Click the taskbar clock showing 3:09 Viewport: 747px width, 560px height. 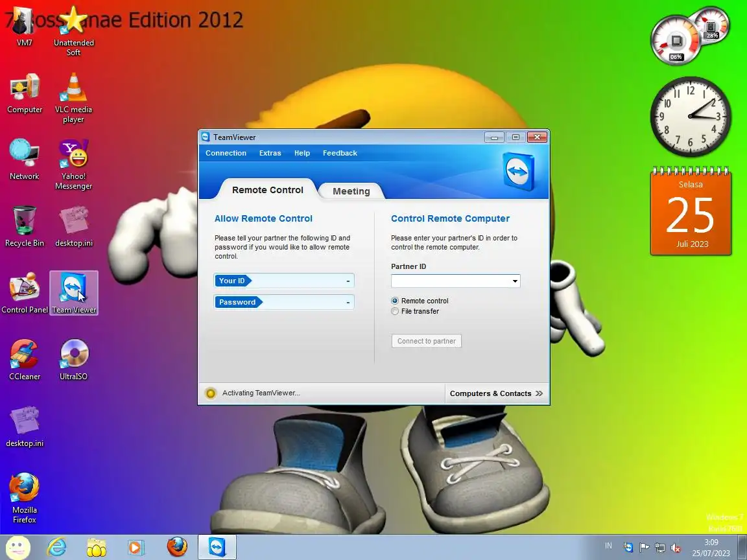(x=711, y=548)
